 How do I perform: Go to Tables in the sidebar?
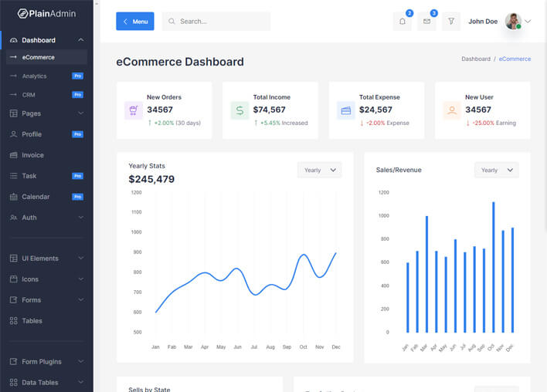point(32,321)
